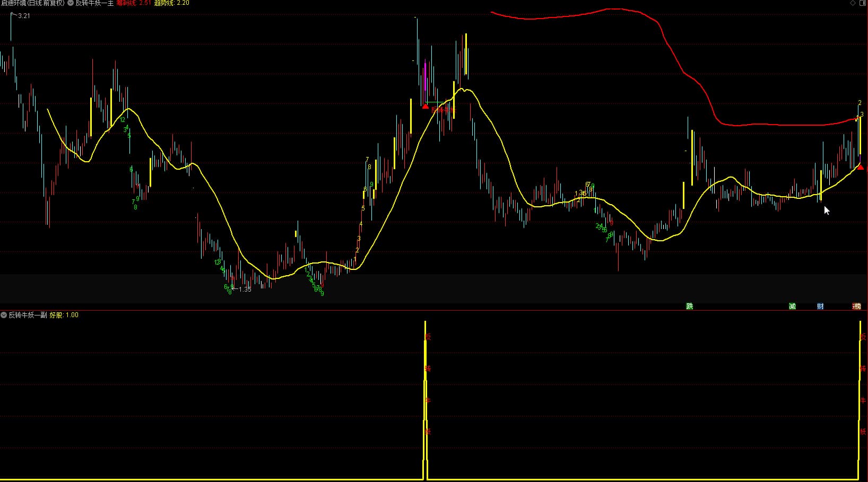Click the 反转牛妖一副 sub-indicator name
Image resolution: width=868 pixels, height=482 pixels.
[28, 315]
